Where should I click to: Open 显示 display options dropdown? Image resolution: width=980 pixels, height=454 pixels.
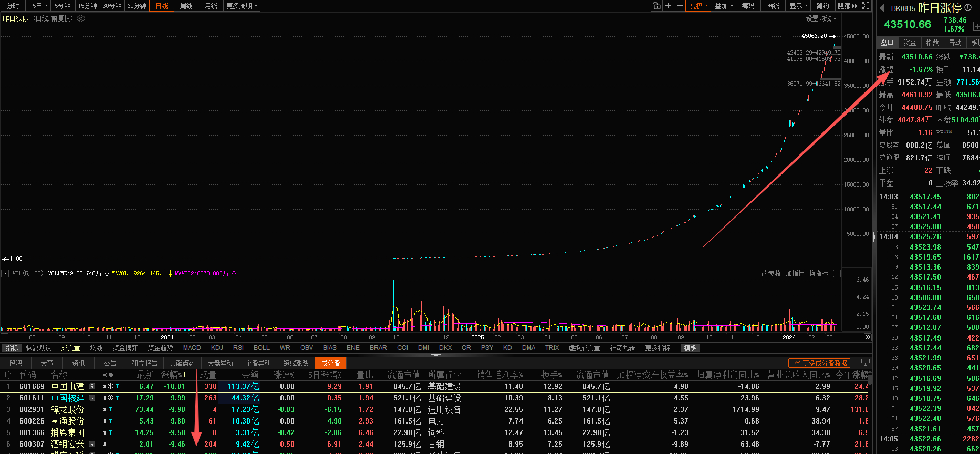click(x=798, y=6)
